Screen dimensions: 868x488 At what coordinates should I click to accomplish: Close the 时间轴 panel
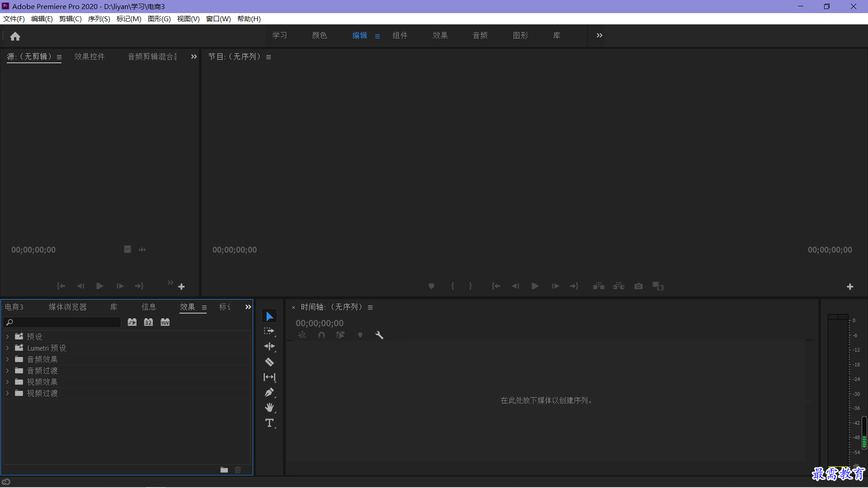293,308
